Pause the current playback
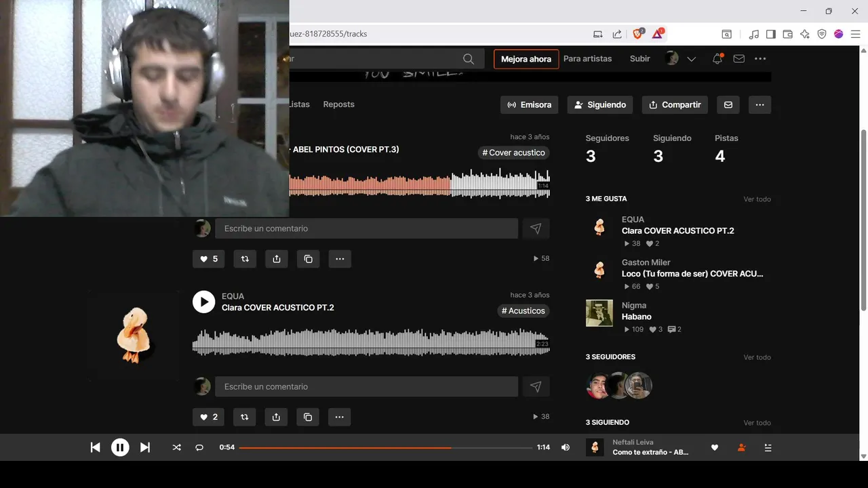 click(x=120, y=447)
